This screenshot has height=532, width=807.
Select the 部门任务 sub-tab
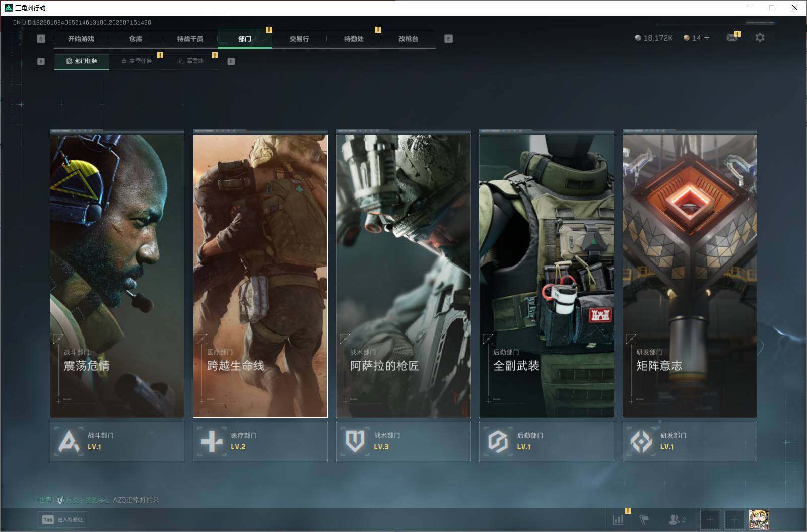pos(82,61)
